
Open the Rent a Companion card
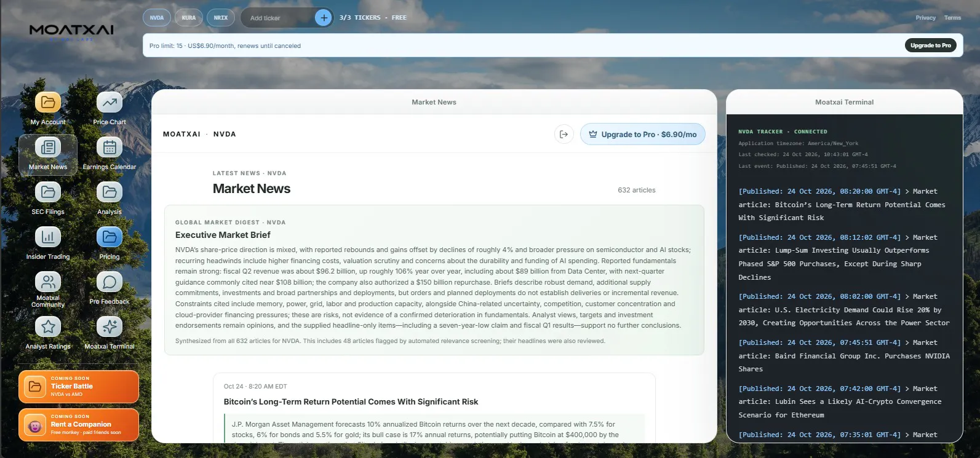79,425
